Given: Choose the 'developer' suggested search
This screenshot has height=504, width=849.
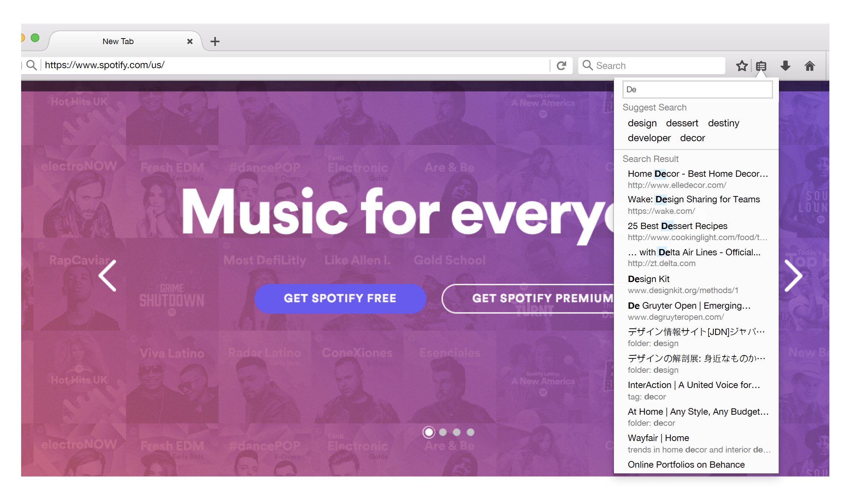Looking at the screenshot, I should pos(649,138).
